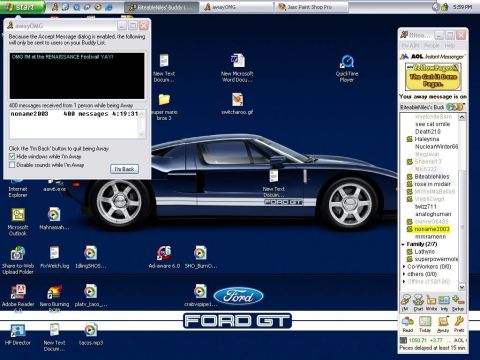The width and height of the screenshot is (480, 360).
Task: Click the round green/yellow icons beside the Buddy List tab
Action: pos(455,107)
